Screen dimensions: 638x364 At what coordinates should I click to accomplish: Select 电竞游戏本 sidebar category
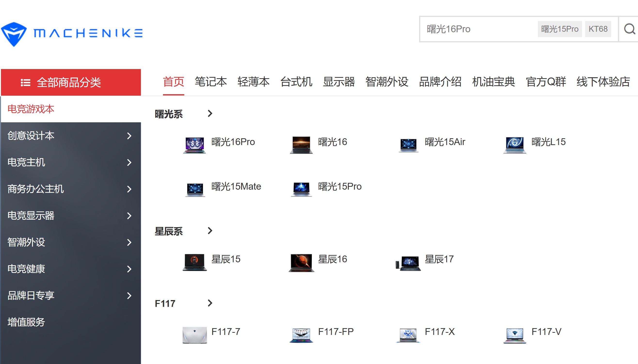[71, 109]
